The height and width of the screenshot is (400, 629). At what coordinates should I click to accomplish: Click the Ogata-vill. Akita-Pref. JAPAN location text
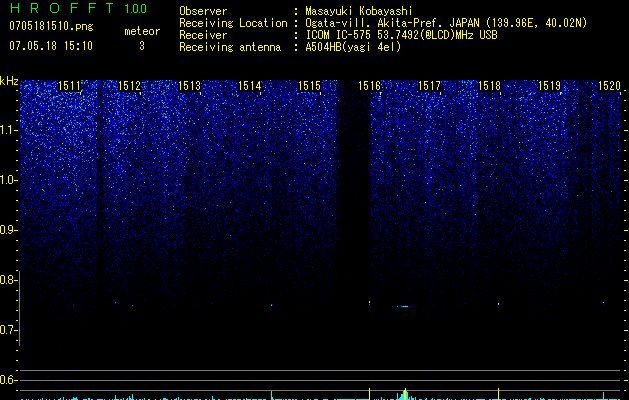click(x=446, y=23)
